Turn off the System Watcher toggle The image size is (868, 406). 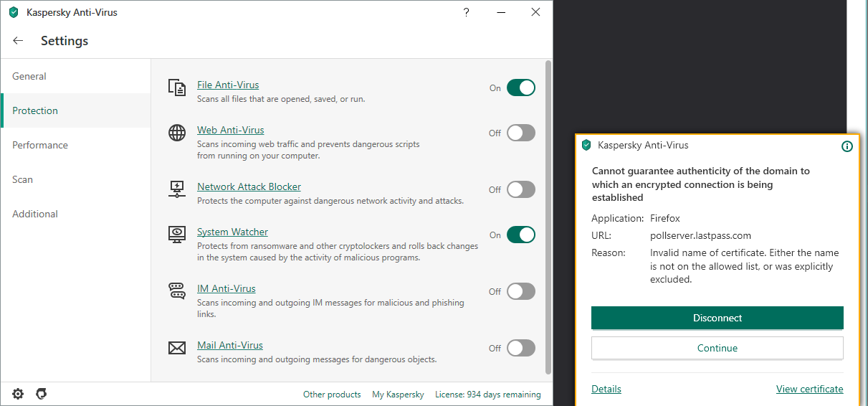(x=521, y=235)
